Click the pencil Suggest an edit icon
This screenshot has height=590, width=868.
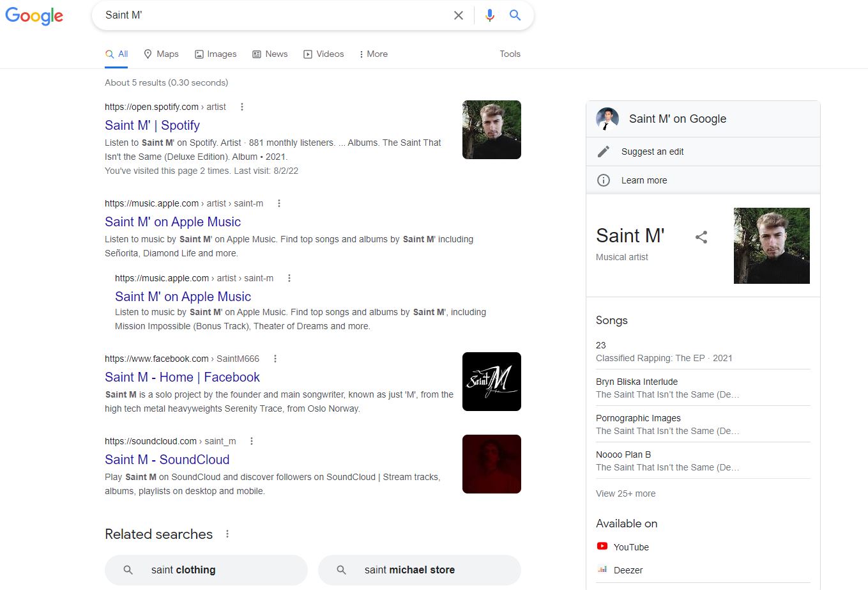pos(604,151)
